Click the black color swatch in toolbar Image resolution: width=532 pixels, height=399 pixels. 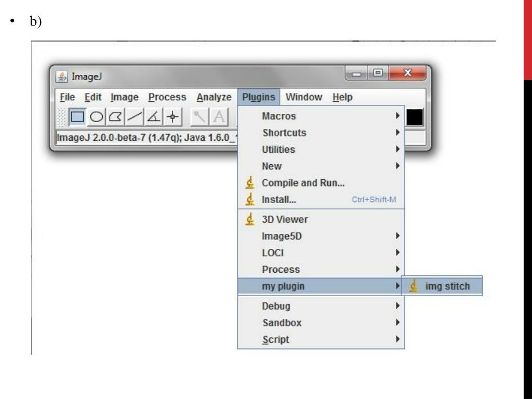415,117
